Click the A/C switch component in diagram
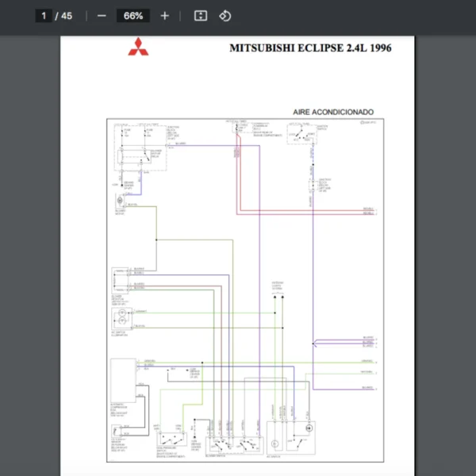 [291, 438]
